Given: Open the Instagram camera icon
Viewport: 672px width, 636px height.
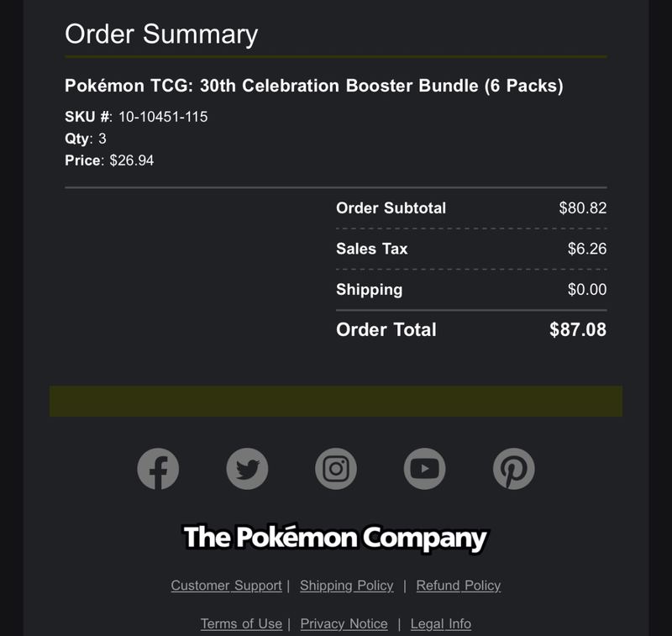Looking at the screenshot, I should click(336, 469).
